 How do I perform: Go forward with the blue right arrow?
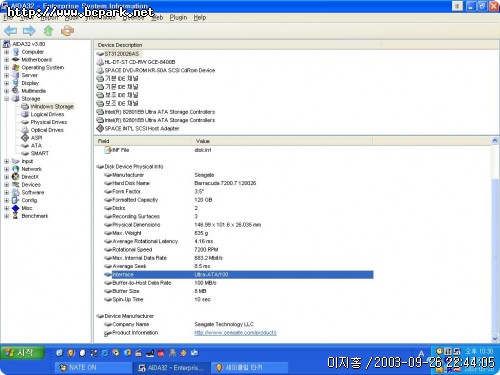pos(29,31)
